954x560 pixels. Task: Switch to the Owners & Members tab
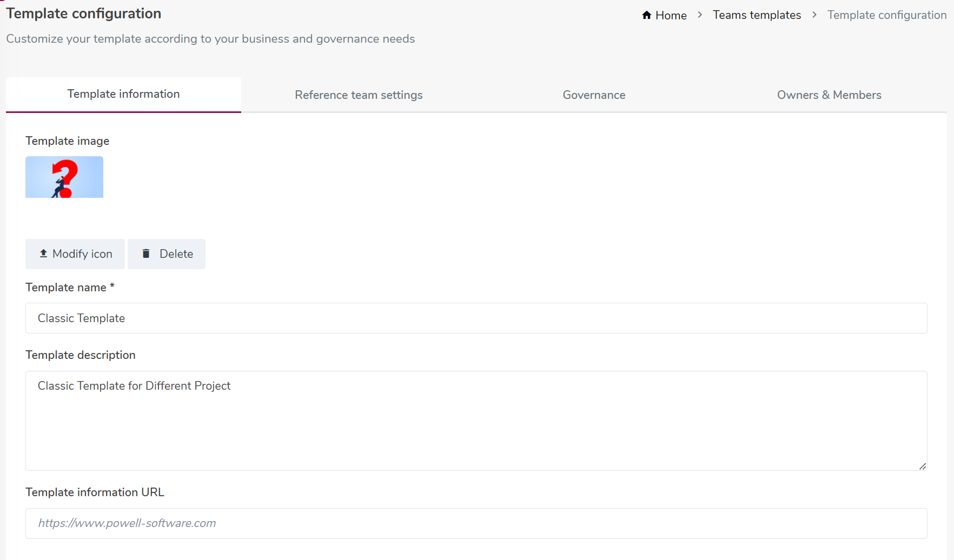[829, 95]
